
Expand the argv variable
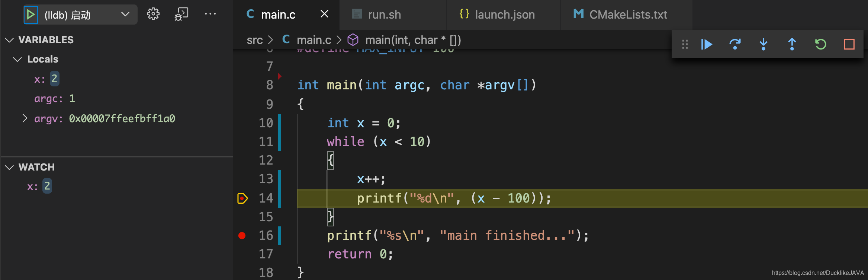point(25,118)
